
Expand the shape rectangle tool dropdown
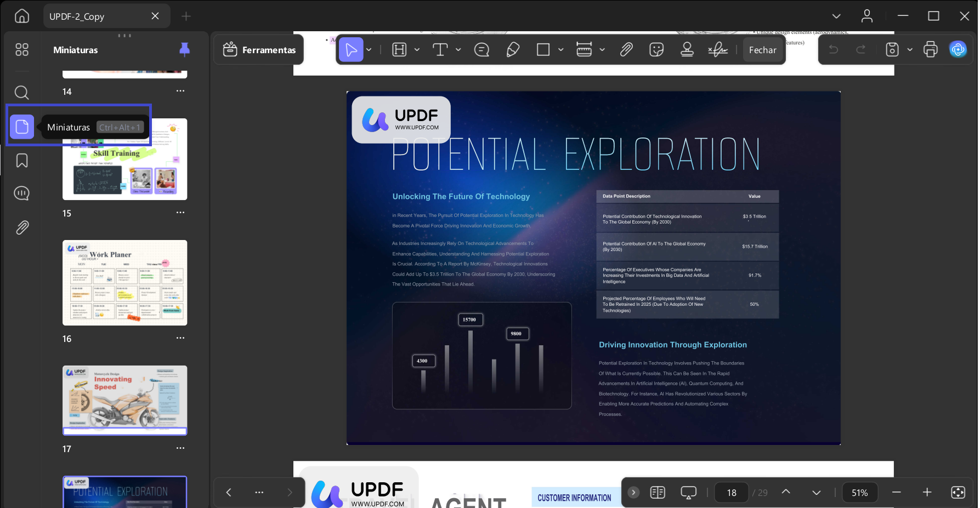(560, 50)
